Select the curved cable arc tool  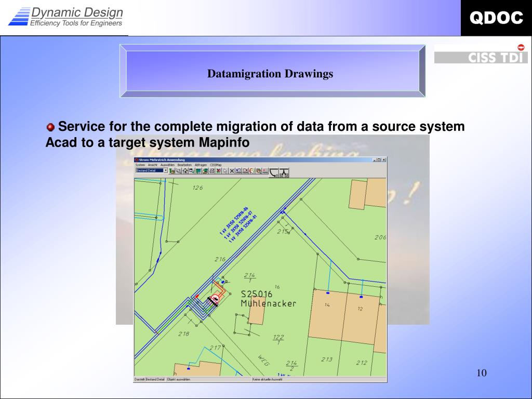tap(274, 172)
